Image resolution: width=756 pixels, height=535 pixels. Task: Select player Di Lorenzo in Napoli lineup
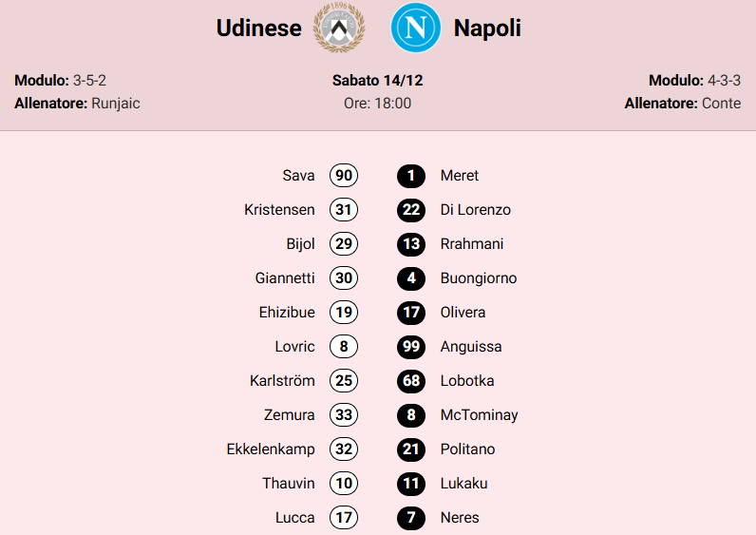click(475, 210)
